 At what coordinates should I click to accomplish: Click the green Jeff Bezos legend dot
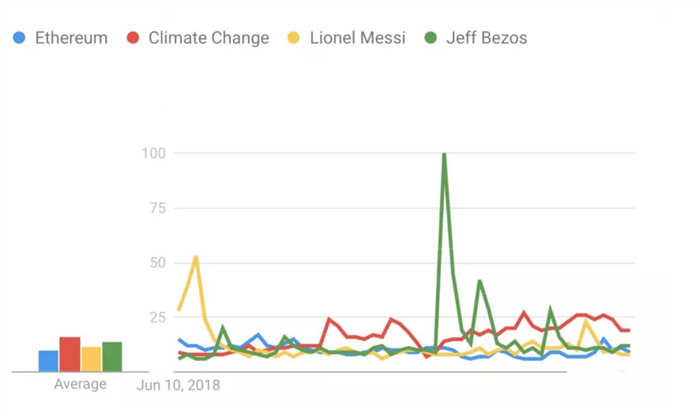(x=430, y=37)
